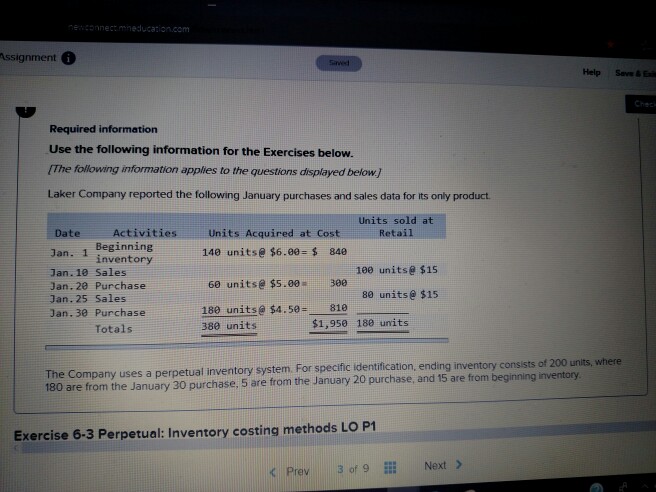Open the Help link
This screenshot has width=656, height=492.
591,72
